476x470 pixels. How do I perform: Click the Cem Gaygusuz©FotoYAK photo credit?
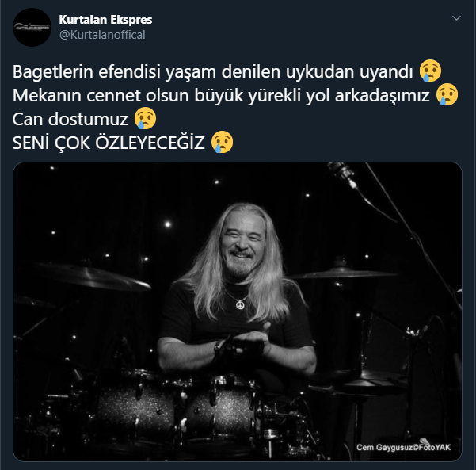coord(403,447)
